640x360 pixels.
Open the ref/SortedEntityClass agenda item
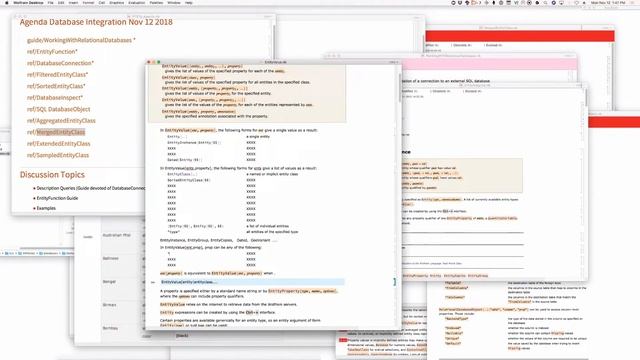click(56, 86)
